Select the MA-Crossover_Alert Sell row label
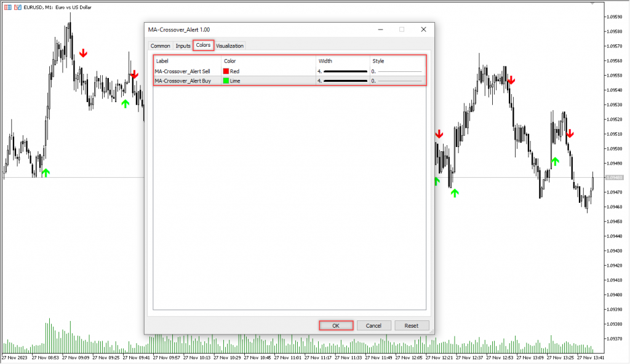Image resolution: width=630 pixels, height=364 pixels. click(182, 71)
